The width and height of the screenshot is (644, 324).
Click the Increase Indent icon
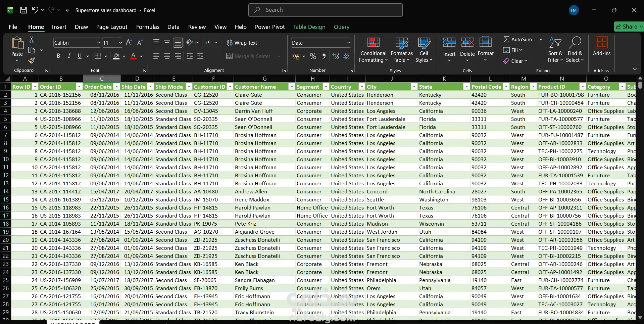click(x=200, y=56)
